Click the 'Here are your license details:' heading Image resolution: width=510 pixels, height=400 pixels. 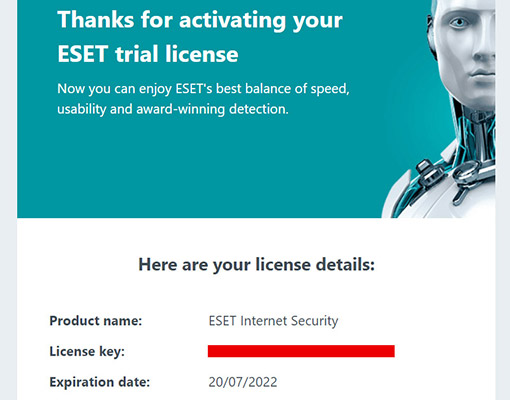256,265
